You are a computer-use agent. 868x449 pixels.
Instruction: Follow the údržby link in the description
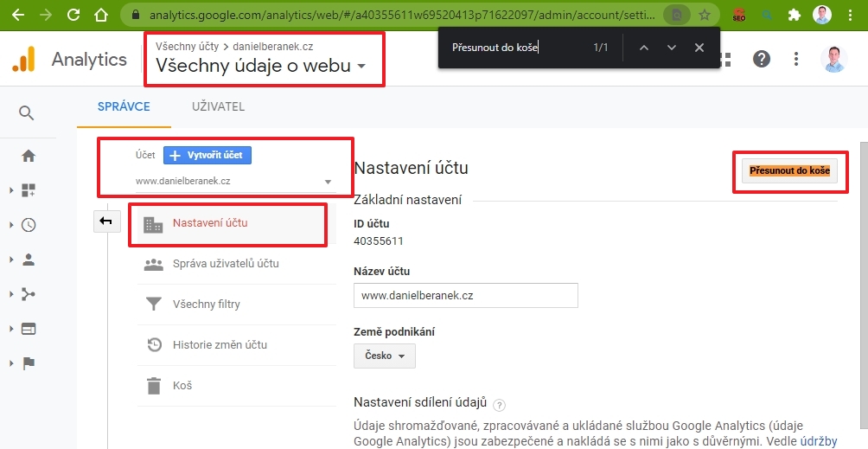click(x=819, y=442)
